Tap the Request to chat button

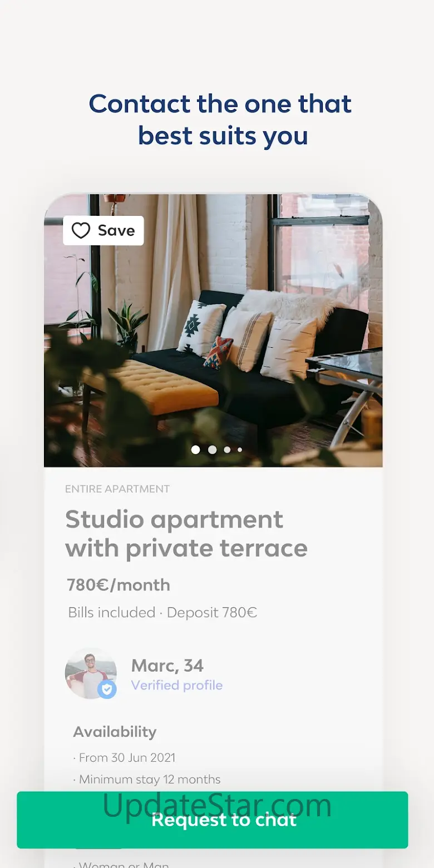click(x=212, y=820)
